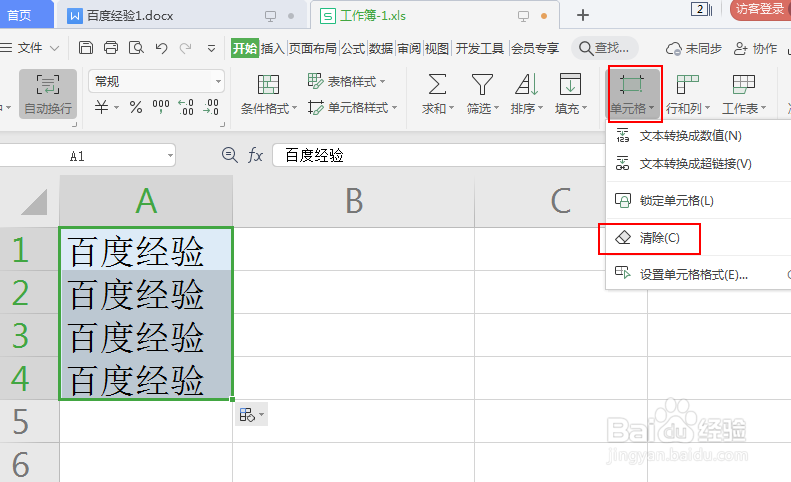This screenshot has height=482, width=791.
Task: Open 行和列 rows and columns menu
Action: coord(688,94)
